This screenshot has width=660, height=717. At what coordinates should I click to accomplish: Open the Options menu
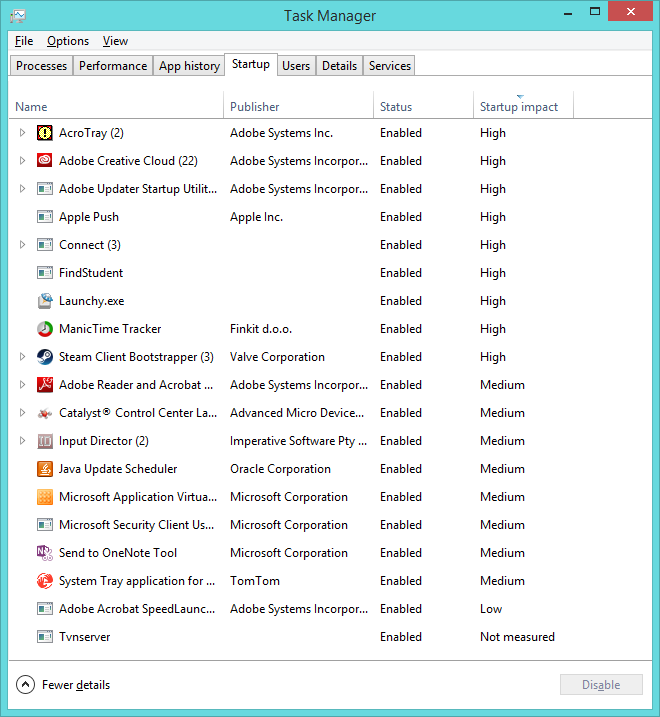pos(68,41)
